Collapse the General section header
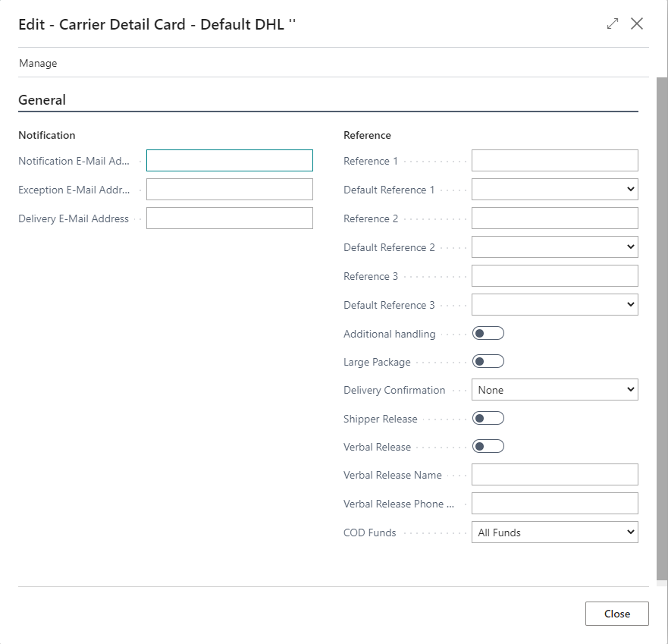This screenshot has height=644, width=668. click(42, 100)
